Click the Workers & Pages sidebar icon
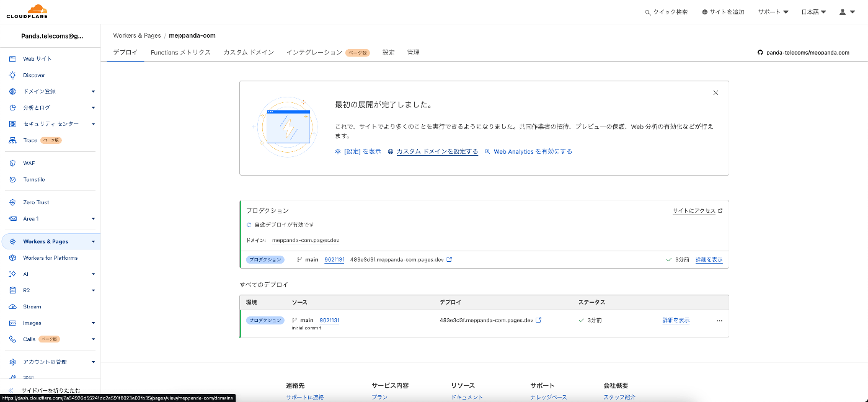Viewport: 868px width, 402px height. 12,241
